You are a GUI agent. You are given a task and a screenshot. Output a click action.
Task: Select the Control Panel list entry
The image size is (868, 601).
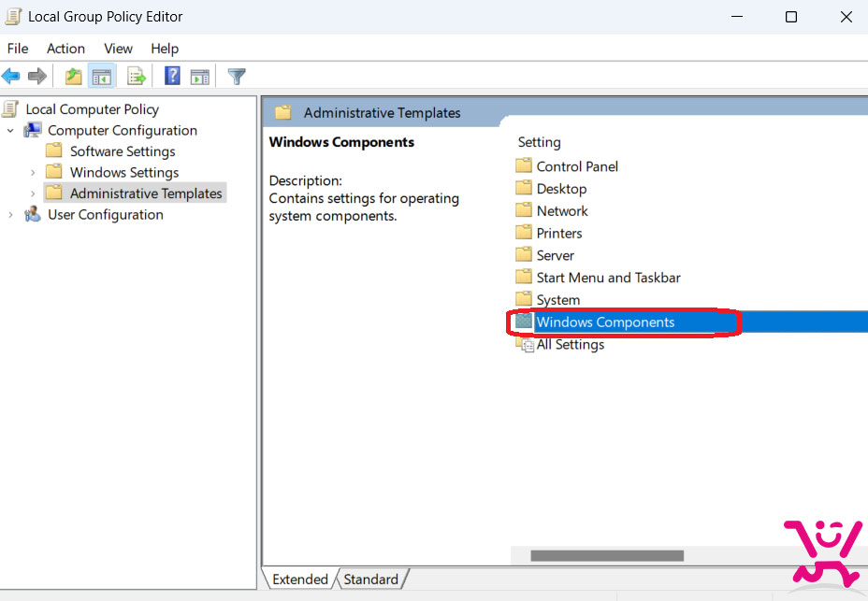coord(577,166)
